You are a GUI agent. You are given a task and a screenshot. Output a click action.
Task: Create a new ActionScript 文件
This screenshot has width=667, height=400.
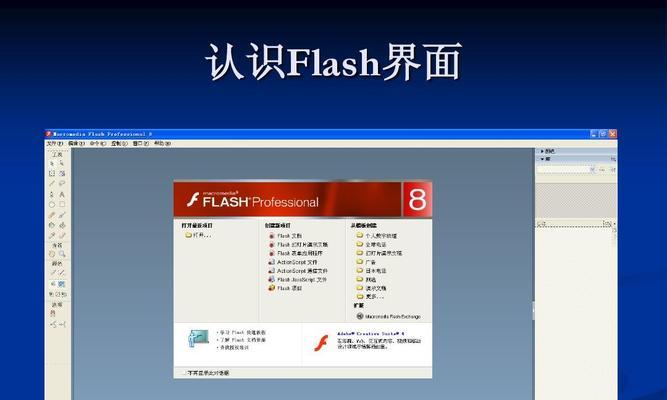pos(293,262)
